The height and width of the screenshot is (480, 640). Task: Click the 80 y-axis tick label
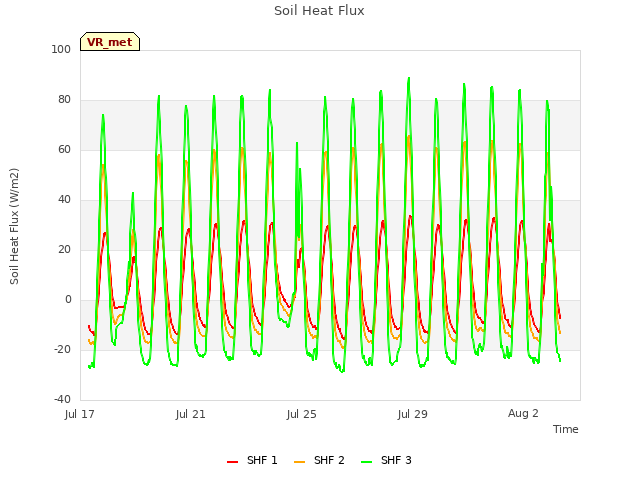(x=64, y=100)
